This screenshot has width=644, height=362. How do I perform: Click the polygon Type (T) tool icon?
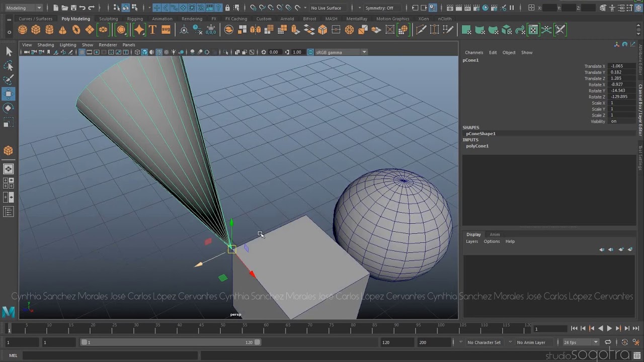152,30
